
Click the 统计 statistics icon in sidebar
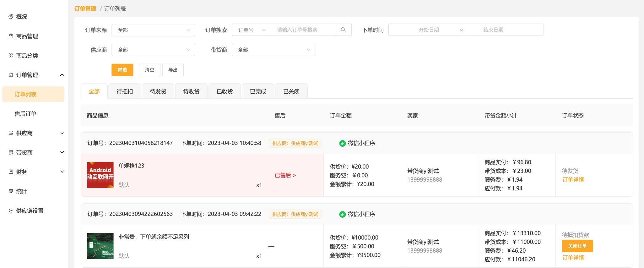(11, 191)
